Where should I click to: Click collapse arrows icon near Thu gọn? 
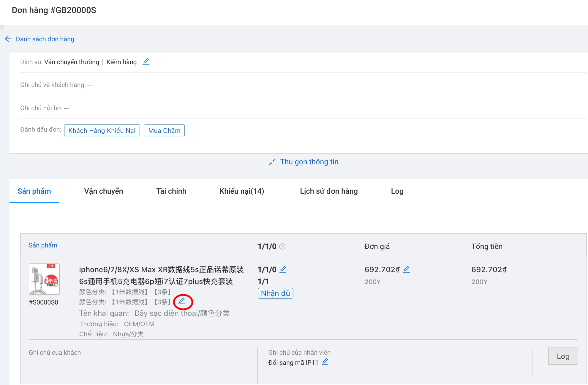click(x=272, y=162)
